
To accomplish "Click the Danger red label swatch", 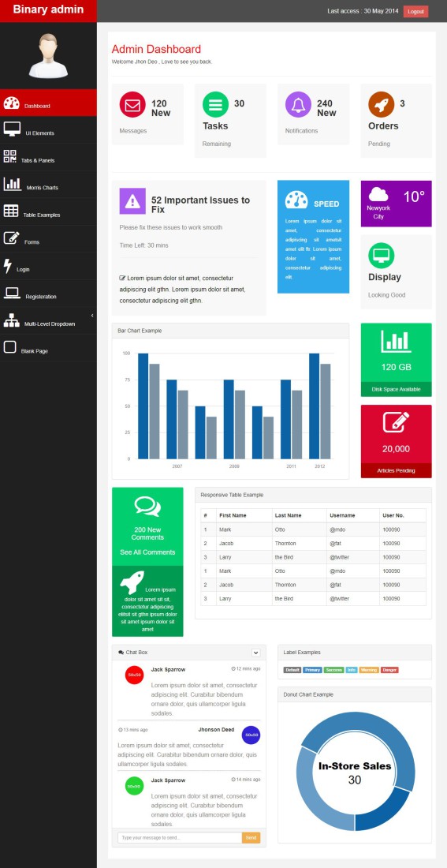I will [389, 670].
